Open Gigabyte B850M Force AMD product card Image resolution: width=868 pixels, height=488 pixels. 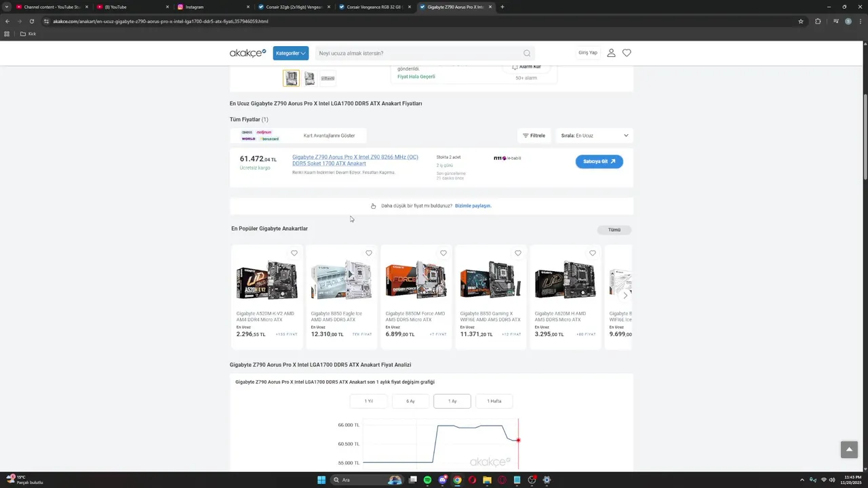point(416,297)
